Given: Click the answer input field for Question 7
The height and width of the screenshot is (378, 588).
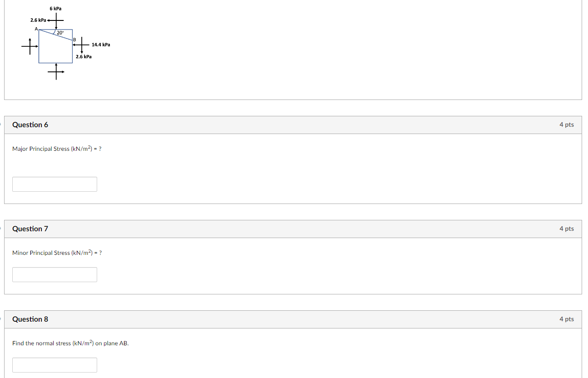Looking at the screenshot, I should click(x=54, y=274).
